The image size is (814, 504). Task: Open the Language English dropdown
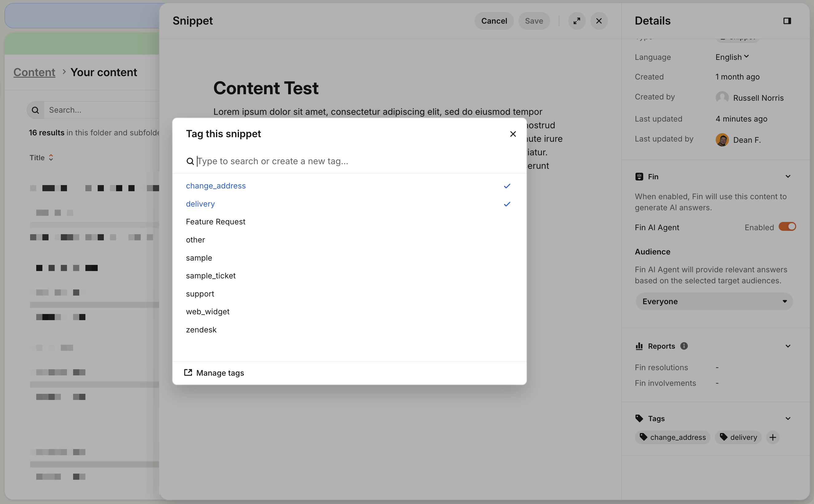coord(732,57)
